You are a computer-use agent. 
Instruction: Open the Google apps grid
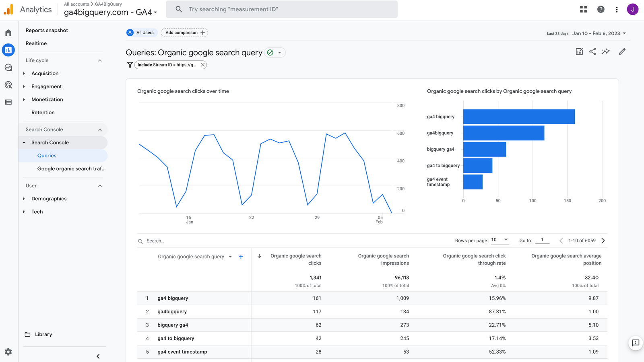pyautogui.click(x=583, y=9)
